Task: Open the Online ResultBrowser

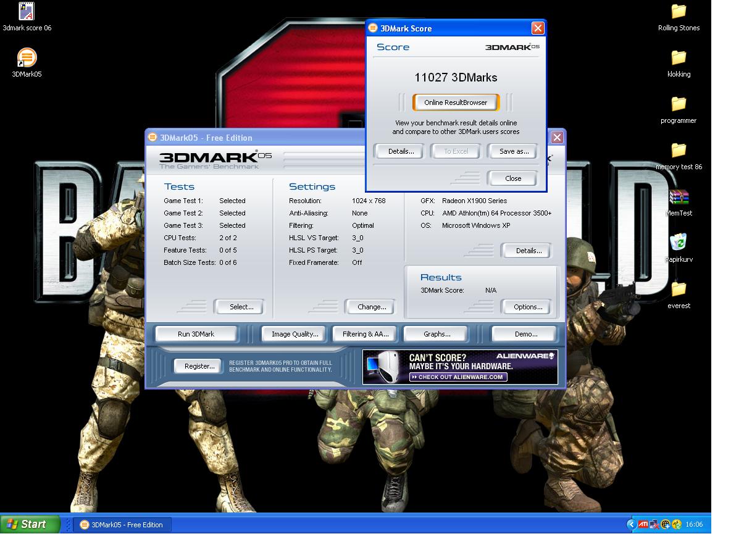Action: 456,102
